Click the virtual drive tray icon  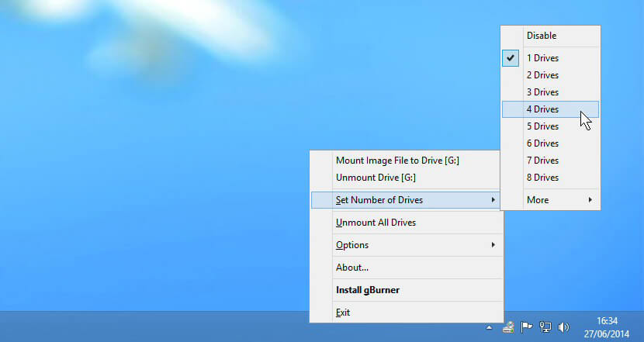509,326
